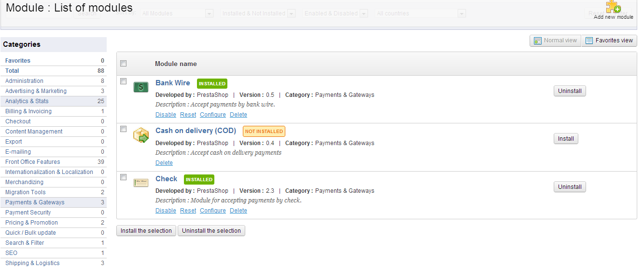The height and width of the screenshot is (267, 644).
Task: Uninstall the Bank Wire module
Action: [570, 91]
